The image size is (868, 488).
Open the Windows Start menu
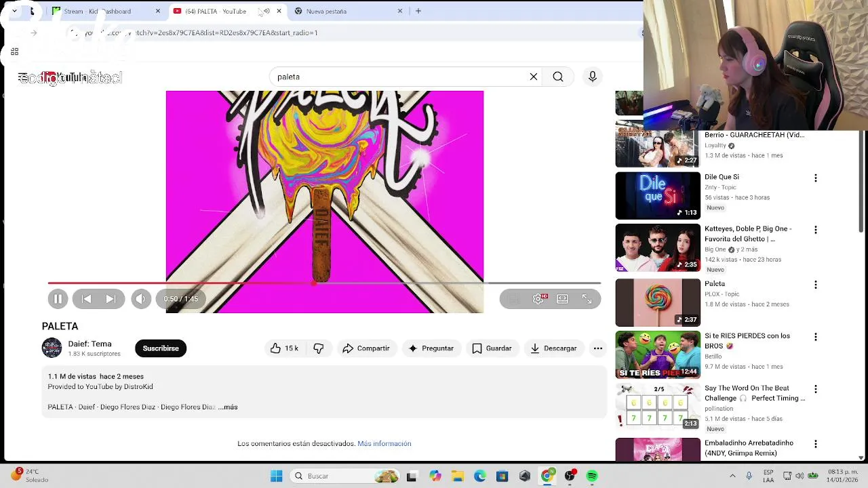(x=277, y=476)
